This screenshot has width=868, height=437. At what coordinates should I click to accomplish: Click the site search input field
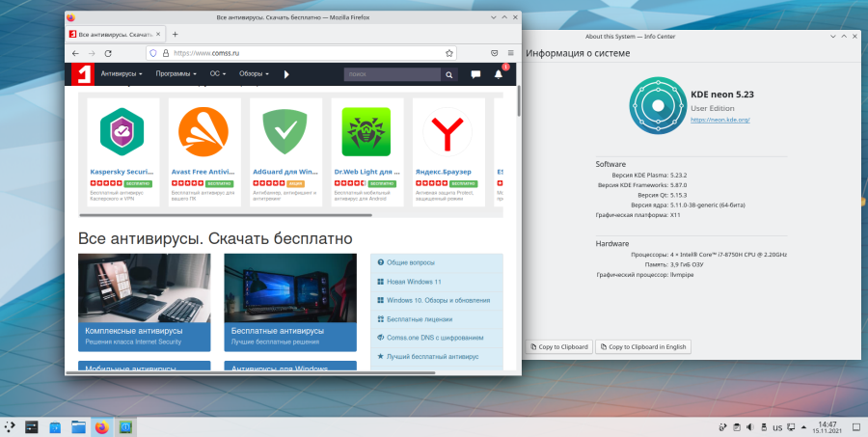[x=393, y=75]
